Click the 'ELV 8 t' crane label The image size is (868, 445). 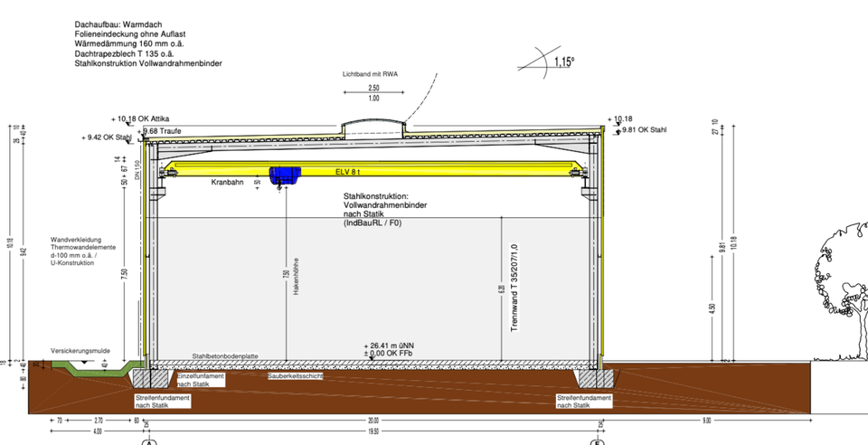(x=348, y=170)
